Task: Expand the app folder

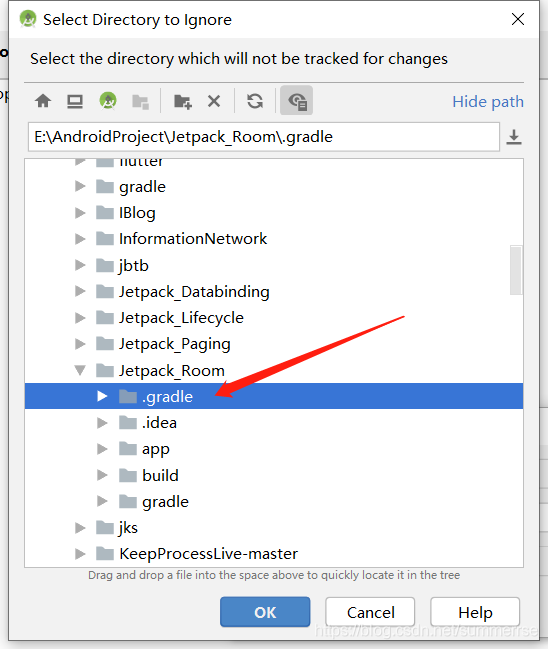Action: click(x=102, y=449)
